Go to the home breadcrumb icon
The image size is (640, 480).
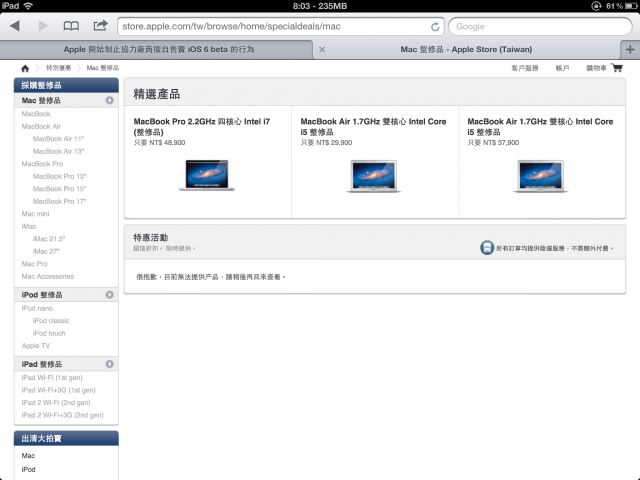[x=25, y=68]
